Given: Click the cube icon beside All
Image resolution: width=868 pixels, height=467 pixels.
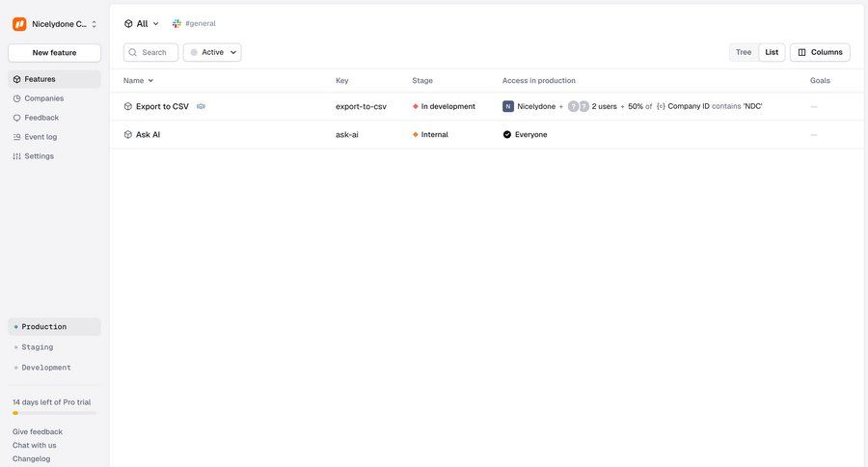Looking at the screenshot, I should point(128,24).
